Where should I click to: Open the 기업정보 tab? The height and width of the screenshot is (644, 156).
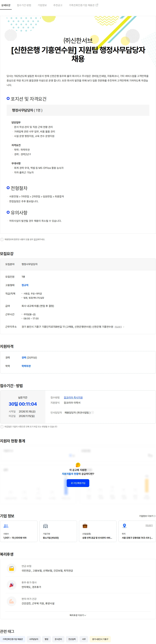click(x=42, y=5)
